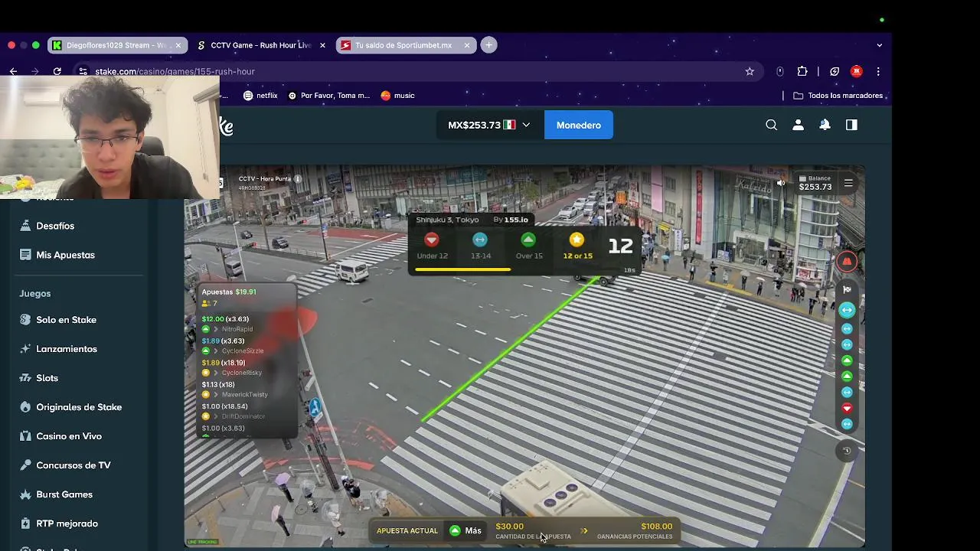Click the yellow countdown progress bar
The width and height of the screenshot is (980, 551).
coord(462,269)
